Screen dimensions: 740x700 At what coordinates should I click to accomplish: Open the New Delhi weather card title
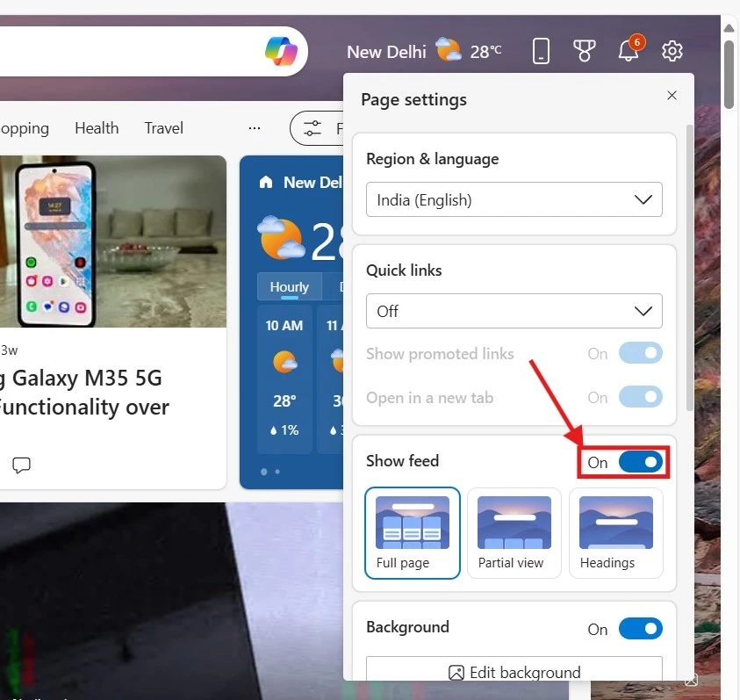point(313,183)
